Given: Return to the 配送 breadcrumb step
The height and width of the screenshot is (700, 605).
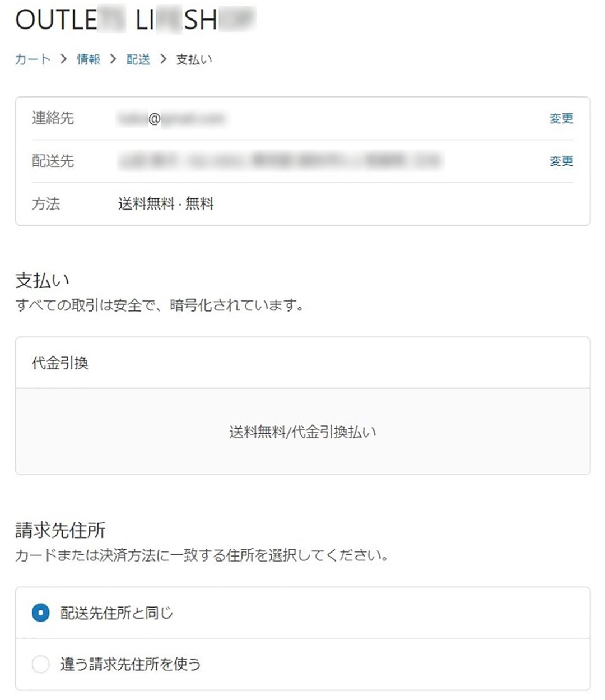Looking at the screenshot, I should click(138, 59).
